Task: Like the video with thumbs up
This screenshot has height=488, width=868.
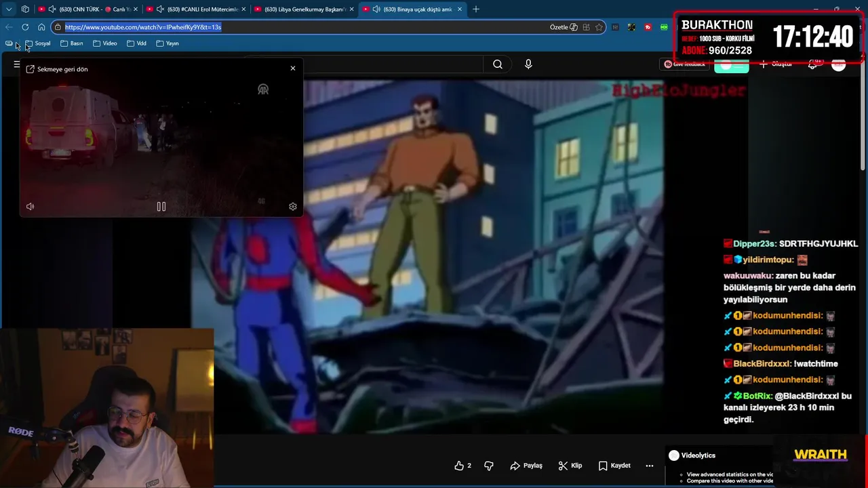Action: [x=463, y=466]
